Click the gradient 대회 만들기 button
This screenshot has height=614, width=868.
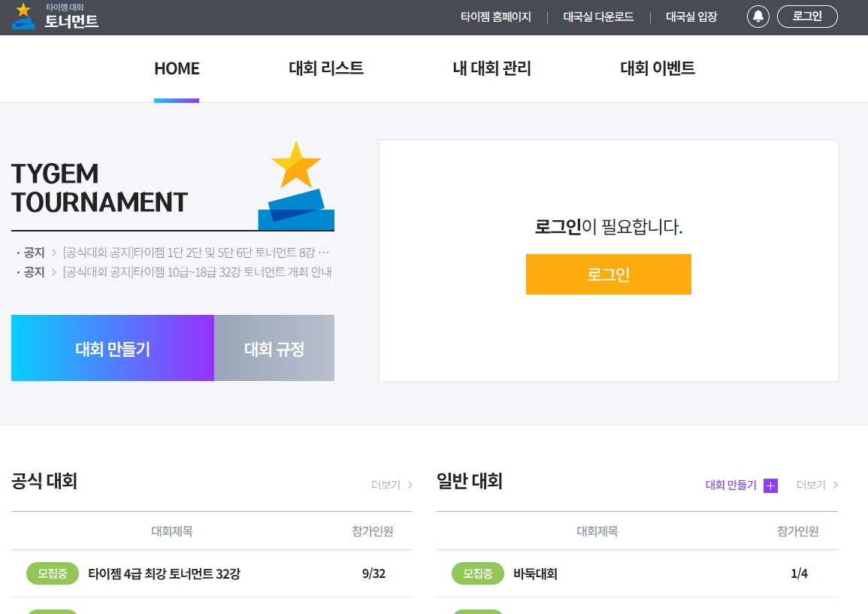113,348
